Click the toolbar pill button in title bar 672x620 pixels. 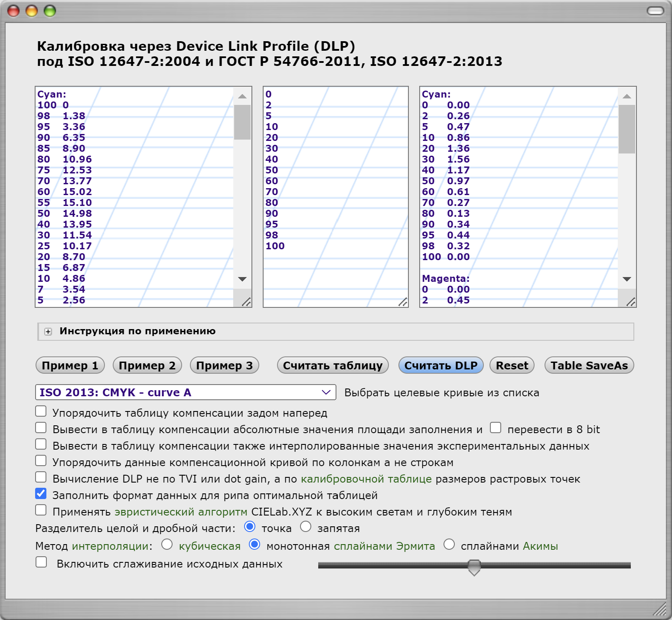[x=655, y=11]
